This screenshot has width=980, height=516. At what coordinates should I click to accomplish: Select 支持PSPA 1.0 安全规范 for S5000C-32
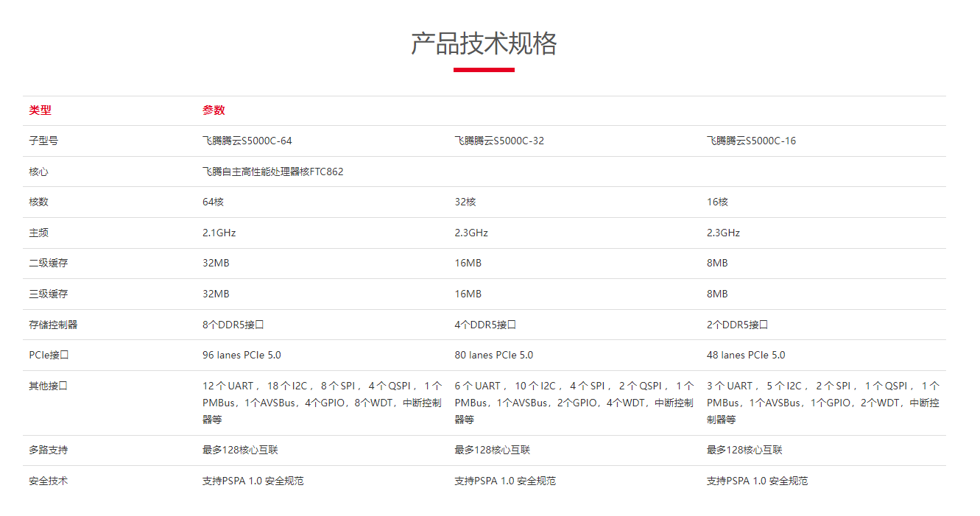point(505,481)
